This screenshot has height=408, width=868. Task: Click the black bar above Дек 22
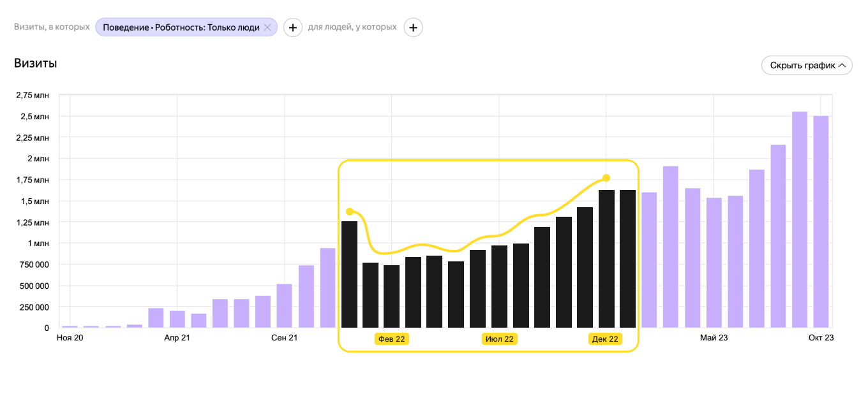click(606, 258)
